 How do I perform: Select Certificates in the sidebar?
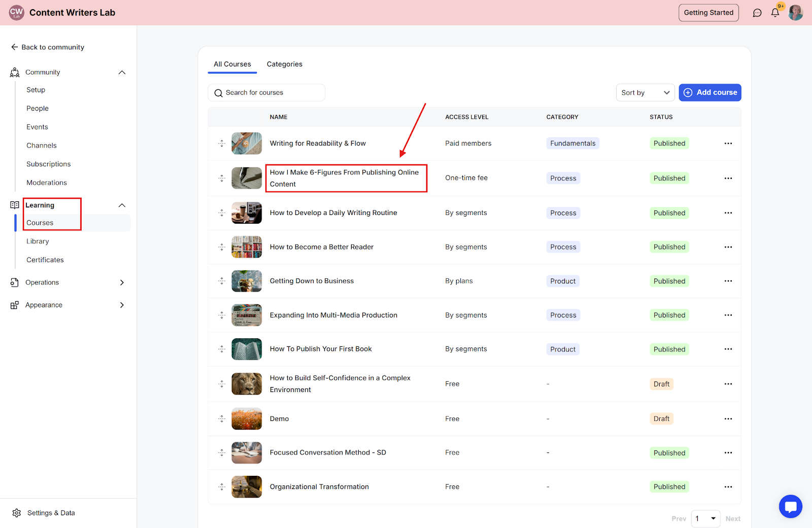[x=45, y=260]
